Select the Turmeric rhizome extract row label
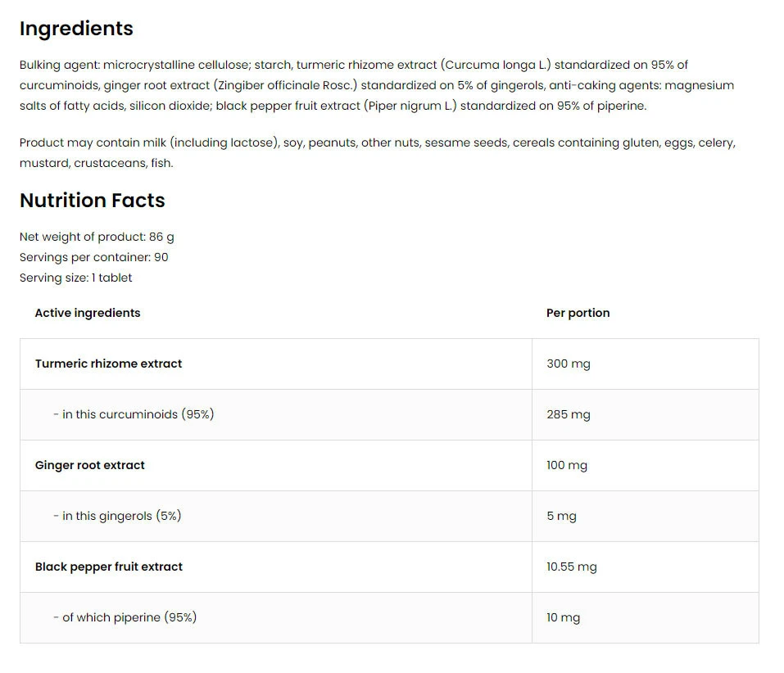 [108, 364]
